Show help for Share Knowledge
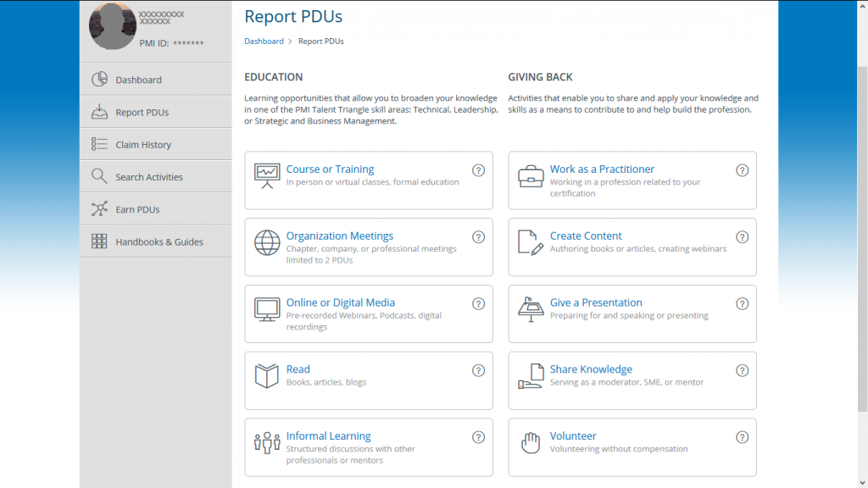The height and width of the screenshot is (488, 868). click(x=742, y=371)
